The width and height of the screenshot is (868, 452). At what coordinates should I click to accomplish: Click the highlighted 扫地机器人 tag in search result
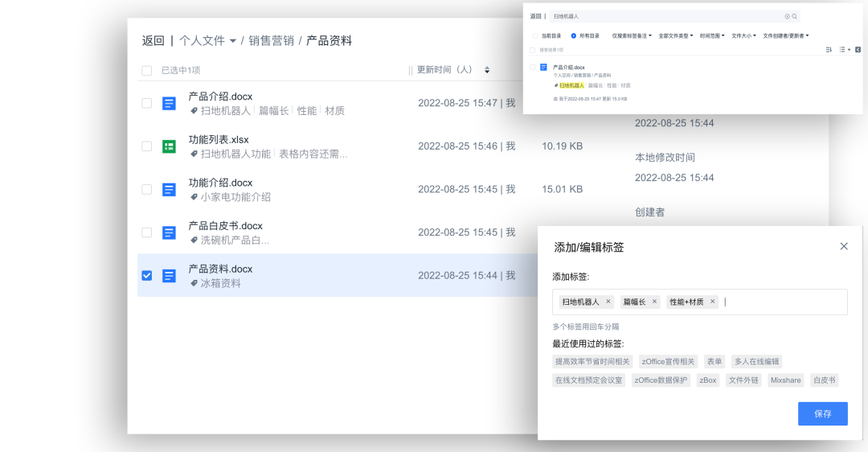click(572, 85)
